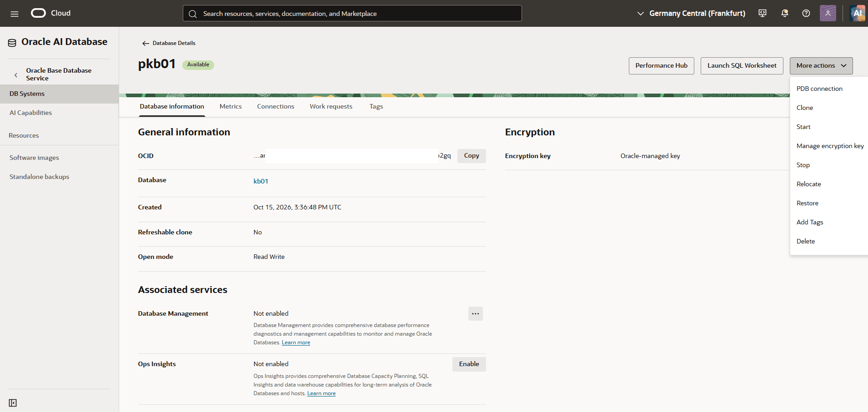Go back from Oracle Base Database Service
The width and height of the screenshot is (868, 412).
click(x=16, y=75)
